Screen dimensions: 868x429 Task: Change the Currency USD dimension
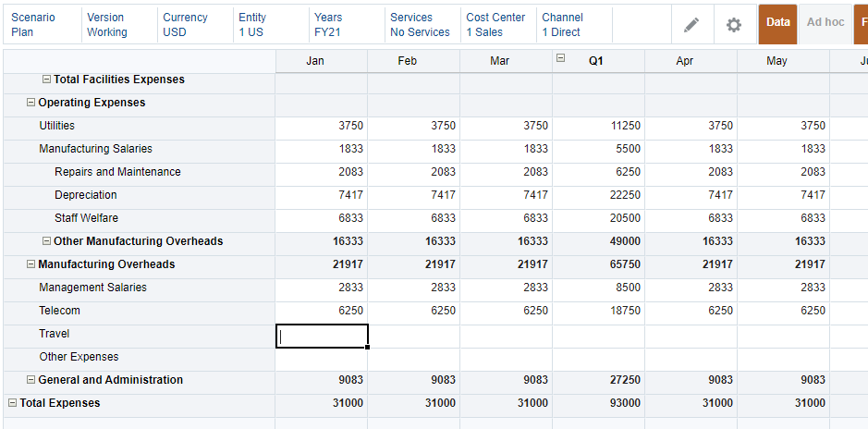pyautogui.click(x=195, y=25)
